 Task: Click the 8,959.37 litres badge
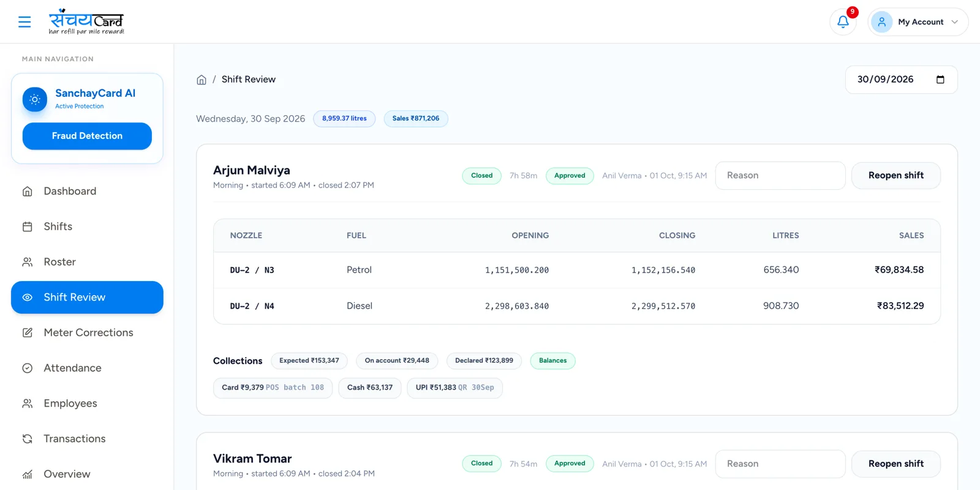pos(344,119)
